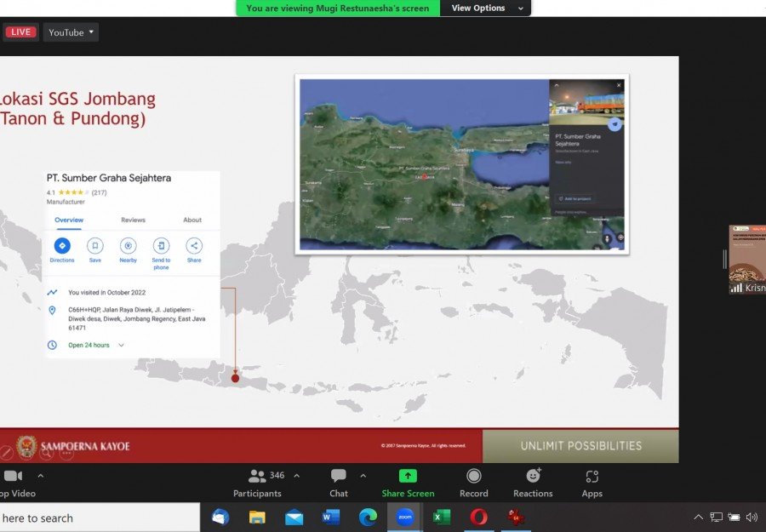This screenshot has width=766, height=532.
Task: Open the Zoom Chat panel
Action: pos(339,483)
